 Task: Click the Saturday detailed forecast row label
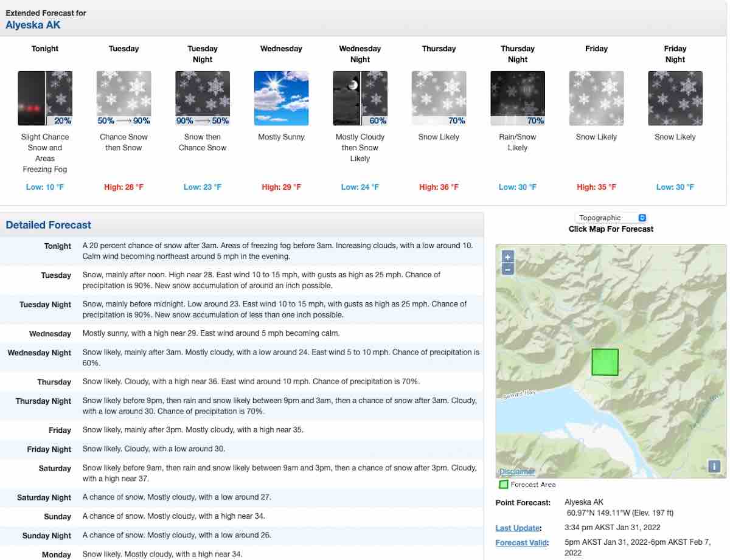pos(55,469)
